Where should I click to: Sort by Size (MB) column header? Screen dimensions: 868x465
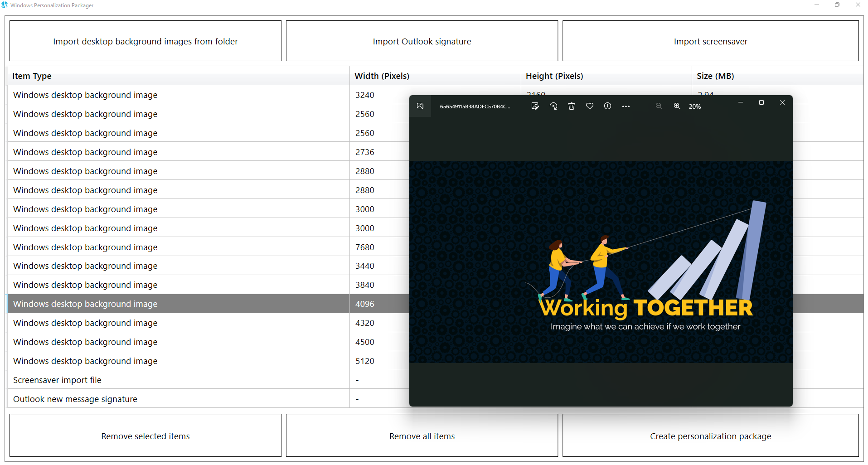[x=777, y=76]
